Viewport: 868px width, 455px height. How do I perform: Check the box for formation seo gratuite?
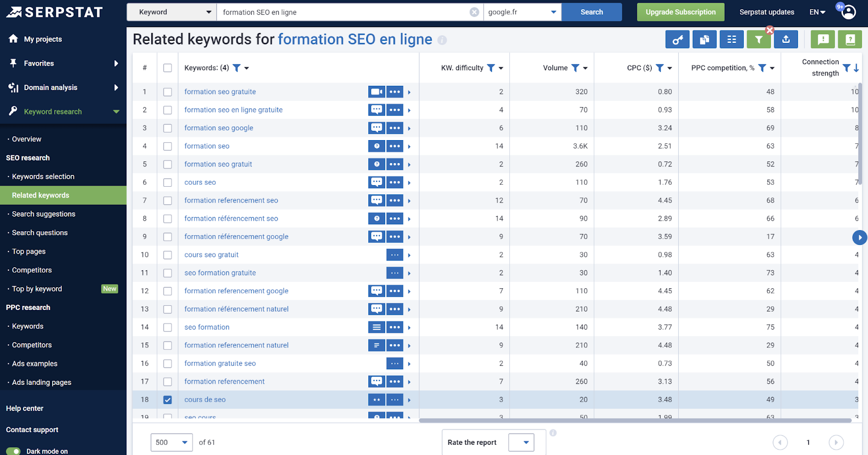point(168,92)
